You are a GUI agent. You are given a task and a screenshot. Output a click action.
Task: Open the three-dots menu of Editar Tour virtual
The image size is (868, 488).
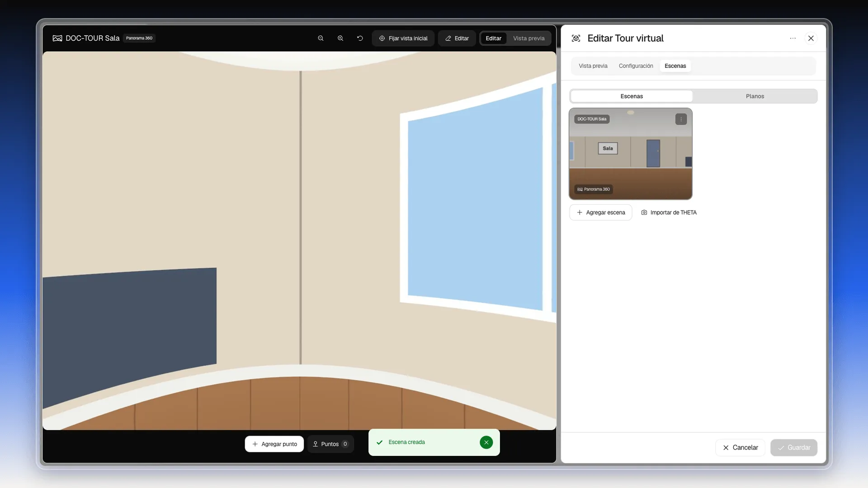pos(793,38)
